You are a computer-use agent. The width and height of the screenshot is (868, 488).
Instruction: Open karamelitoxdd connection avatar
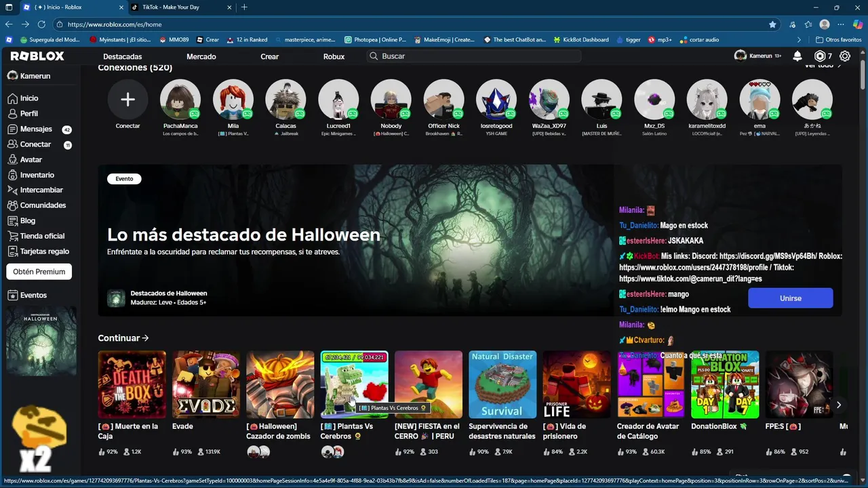click(x=707, y=100)
